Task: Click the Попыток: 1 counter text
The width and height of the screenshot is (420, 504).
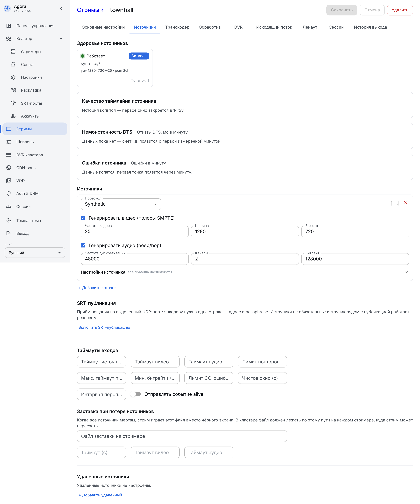Action: tap(140, 80)
